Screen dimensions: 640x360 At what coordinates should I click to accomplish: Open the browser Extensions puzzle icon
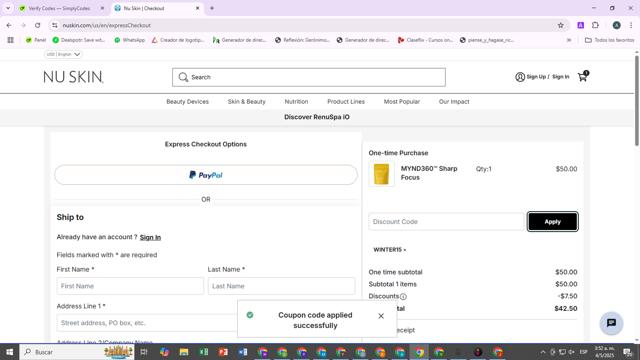595,25
